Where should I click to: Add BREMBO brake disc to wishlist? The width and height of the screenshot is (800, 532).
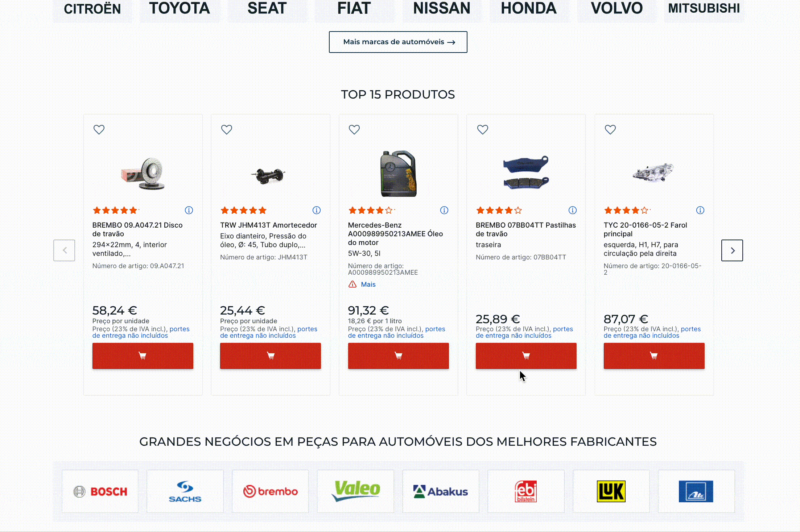pyautogui.click(x=99, y=129)
